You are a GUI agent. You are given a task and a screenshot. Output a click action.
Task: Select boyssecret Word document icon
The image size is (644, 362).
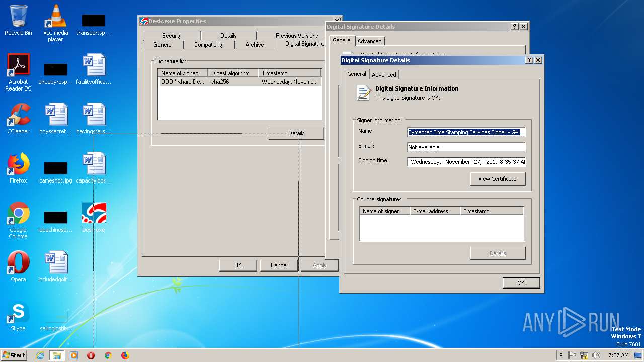point(55,119)
